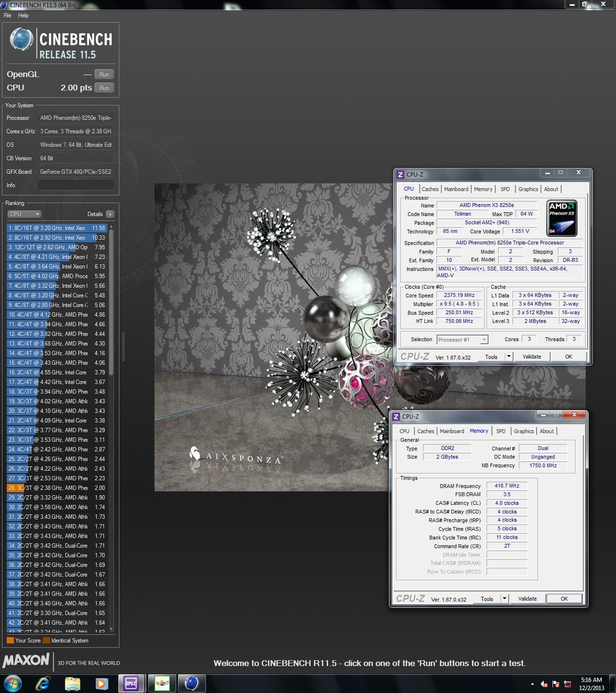Screen dimensions: 616x693
Task: Switch to CPU tab in lower CPU-Z window
Action: pyautogui.click(x=404, y=431)
